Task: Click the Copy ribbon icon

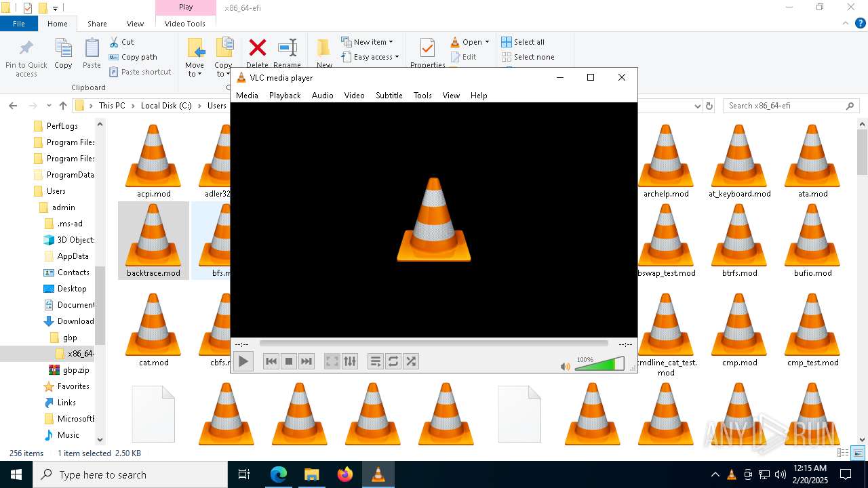Action: point(63,54)
